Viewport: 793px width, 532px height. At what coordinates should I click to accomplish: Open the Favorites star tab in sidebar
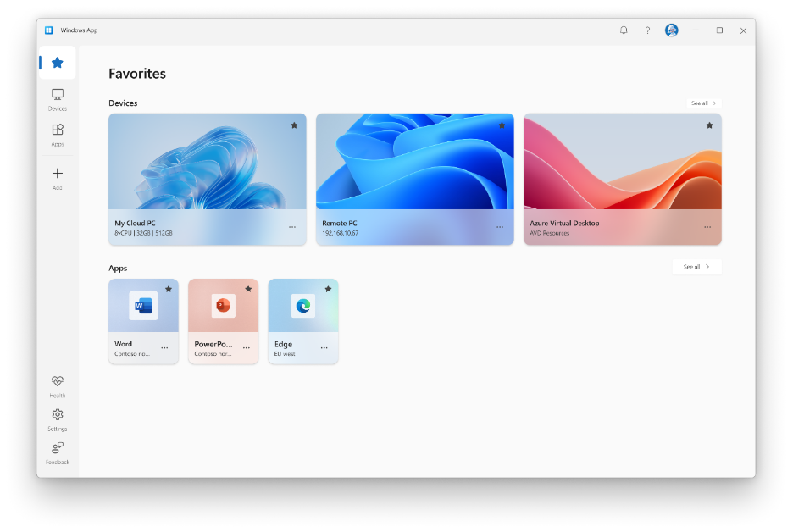tap(57, 63)
